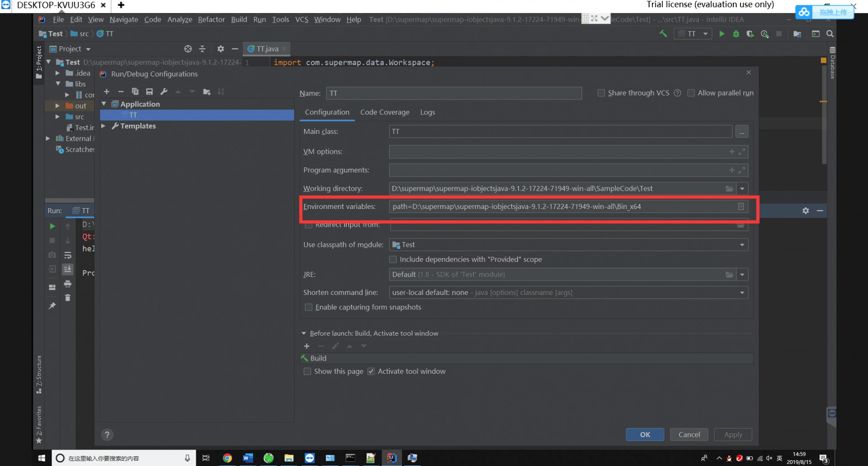Enable capturing form snapshots checkbox

[x=308, y=307]
